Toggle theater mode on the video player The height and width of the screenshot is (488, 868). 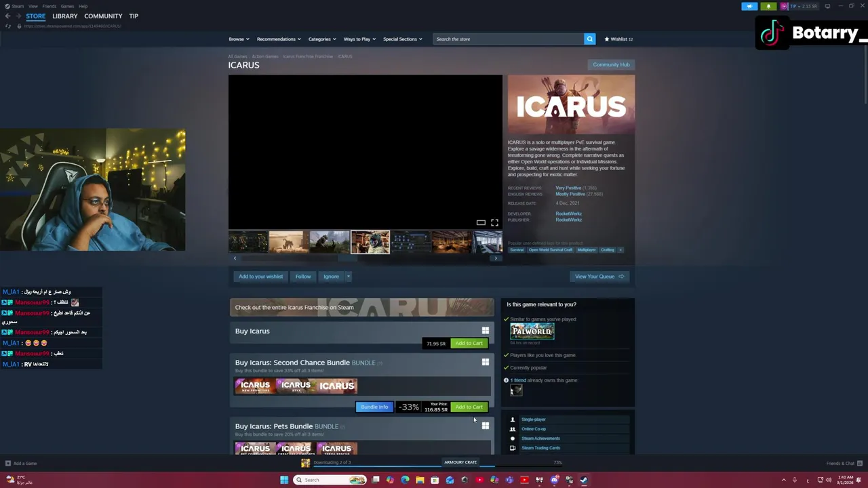point(481,223)
